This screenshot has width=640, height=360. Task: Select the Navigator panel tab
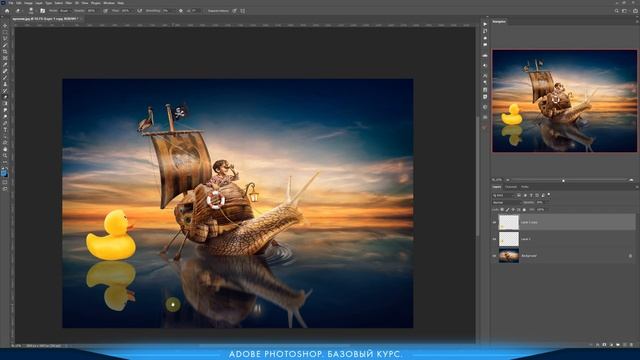(499, 21)
